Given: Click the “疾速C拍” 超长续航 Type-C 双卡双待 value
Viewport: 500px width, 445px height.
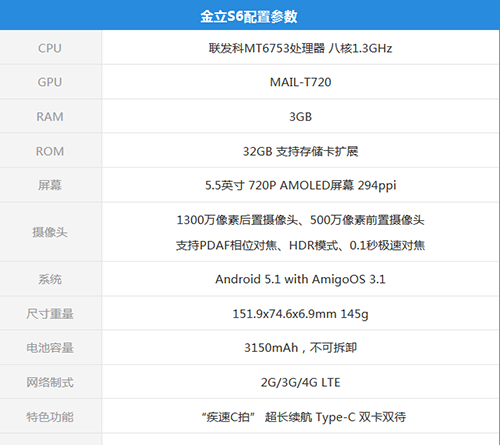Looking at the screenshot, I should 304,417.
